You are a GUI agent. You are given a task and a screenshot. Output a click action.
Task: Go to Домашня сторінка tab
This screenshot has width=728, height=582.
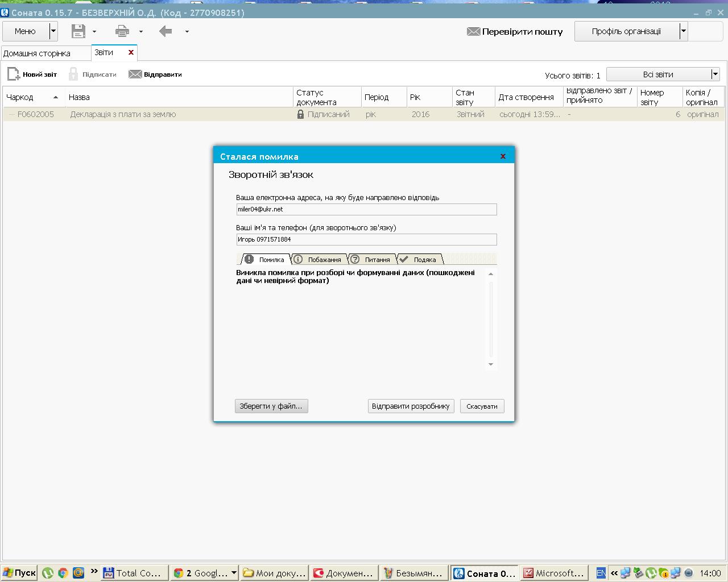[x=38, y=53]
